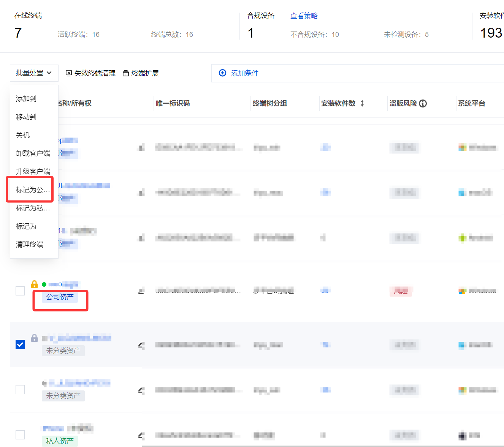Screen dimensions: 504x447
Task: Click the 公司资产 ownership tag
Action: pos(60,297)
